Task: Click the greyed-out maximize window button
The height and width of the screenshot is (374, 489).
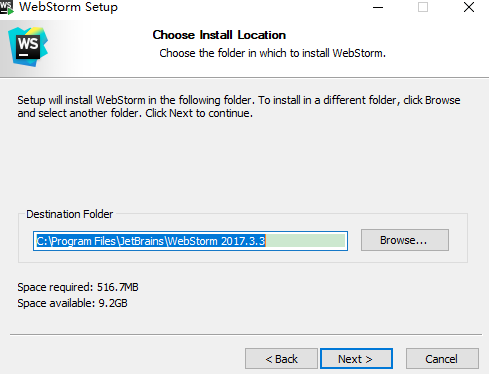Action: (423, 7)
